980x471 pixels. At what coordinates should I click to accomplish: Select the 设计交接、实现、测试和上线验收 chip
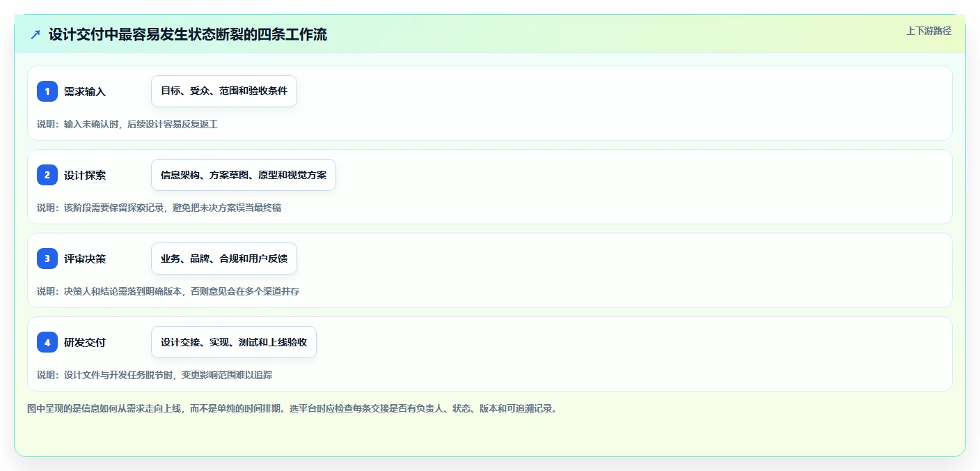click(234, 342)
